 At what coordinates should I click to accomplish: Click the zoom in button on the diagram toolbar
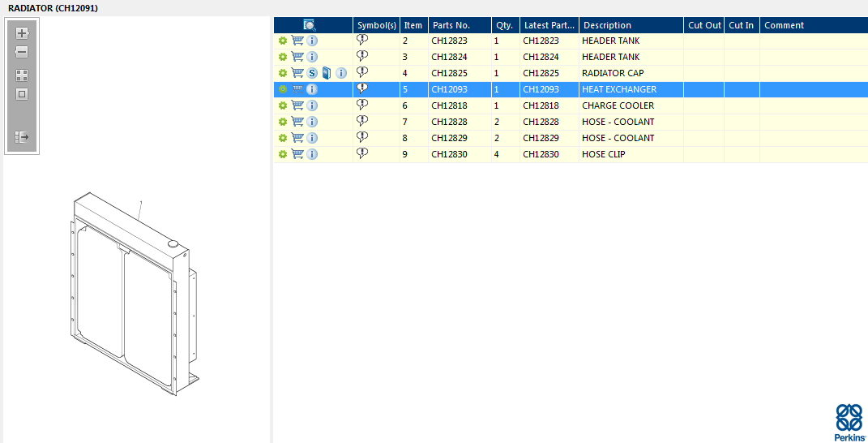tap(22, 33)
